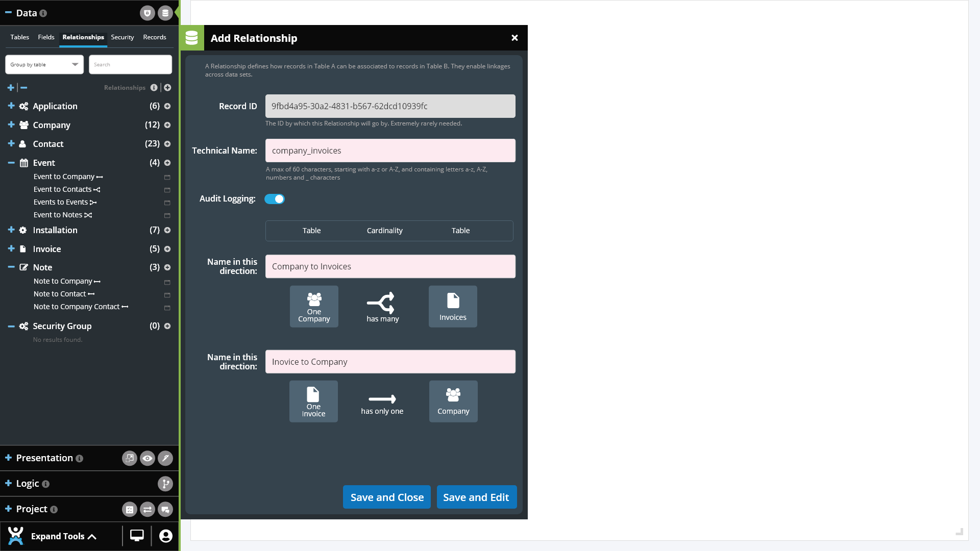Switch to the Security tab

[122, 37]
